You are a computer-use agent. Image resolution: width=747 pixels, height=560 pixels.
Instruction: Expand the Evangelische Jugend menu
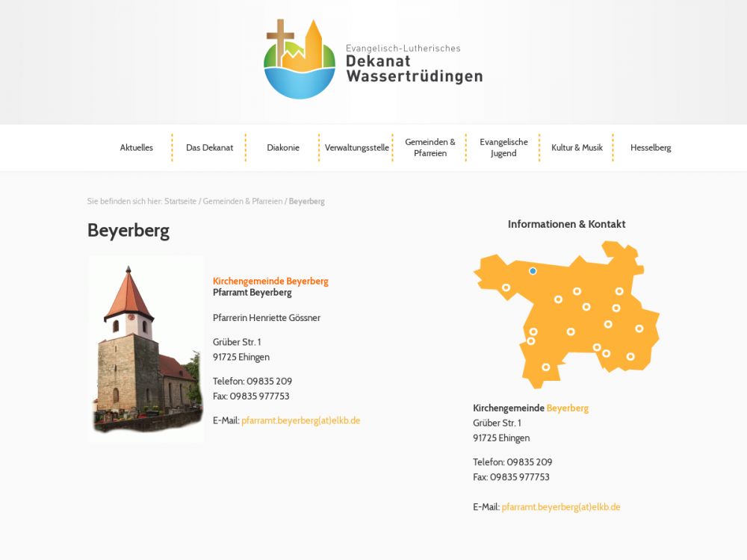(503, 148)
